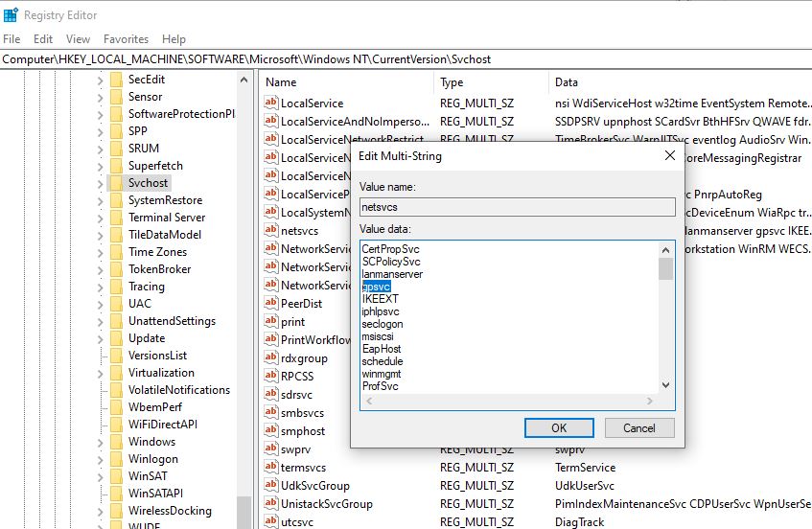Close the Edit Multi-String dialog
Image resolution: width=812 pixels, height=529 pixels.
(669, 155)
